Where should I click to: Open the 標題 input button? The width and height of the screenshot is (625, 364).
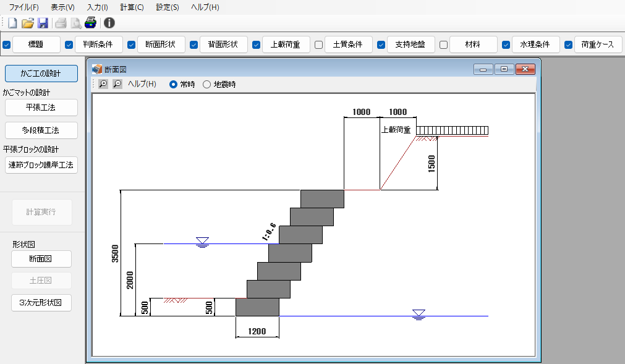36,44
